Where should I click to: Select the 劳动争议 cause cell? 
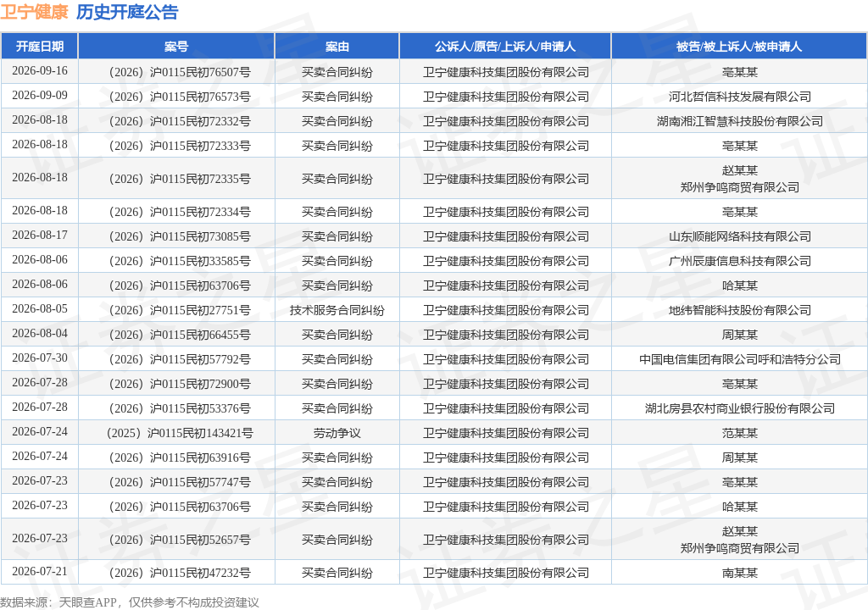pos(337,433)
